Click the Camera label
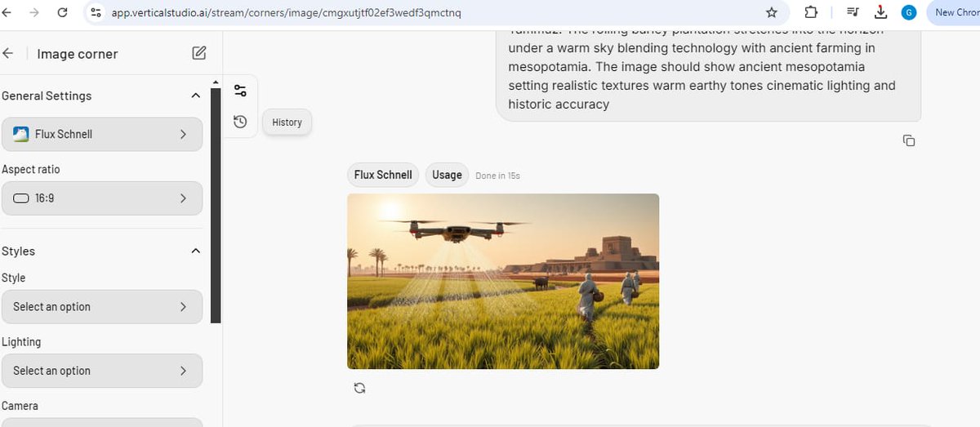The height and width of the screenshot is (427, 980). click(x=20, y=406)
